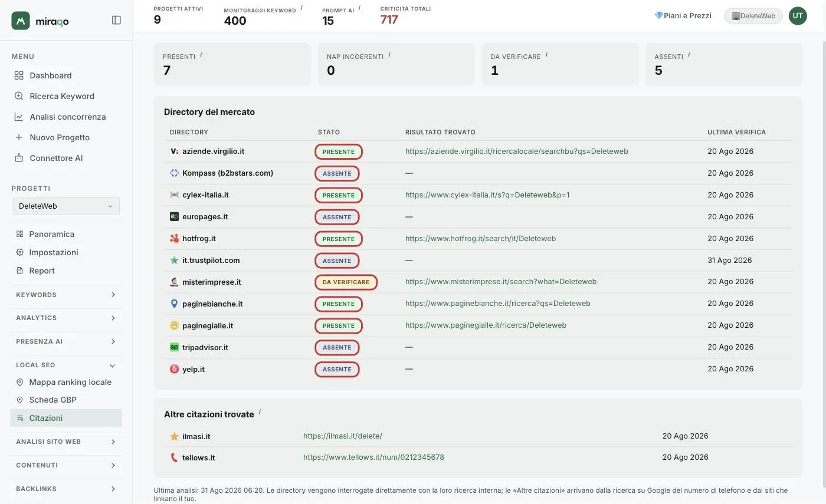The height and width of the screenshot is (504, 826).
Task: Show info icon next to Prompt AI
Action: [359, 8]
